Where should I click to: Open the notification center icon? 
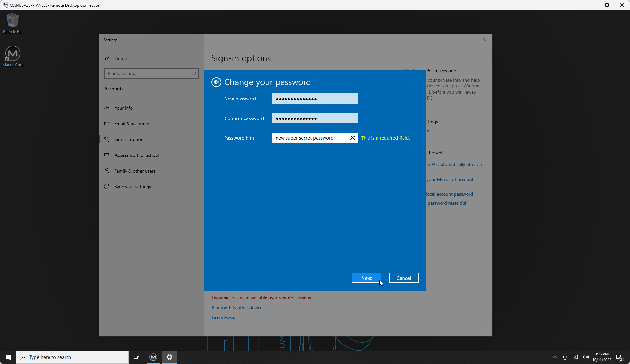[619, 357]
